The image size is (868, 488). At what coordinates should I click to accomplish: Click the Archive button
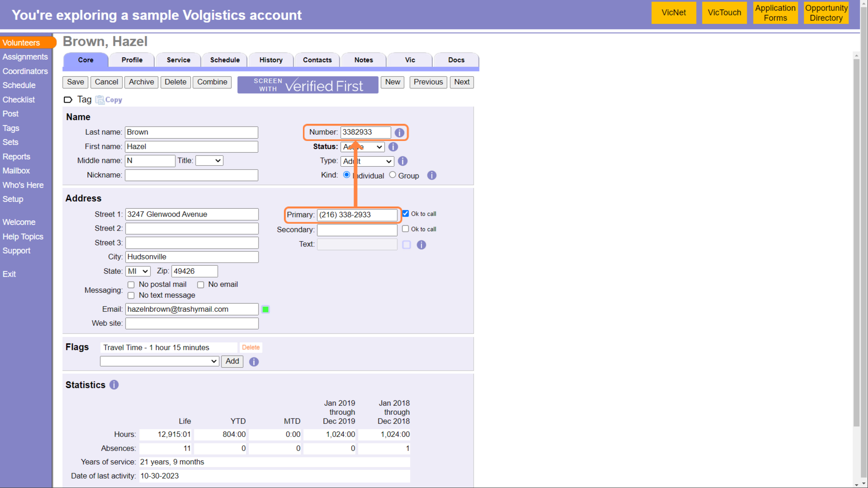[141, 82]
